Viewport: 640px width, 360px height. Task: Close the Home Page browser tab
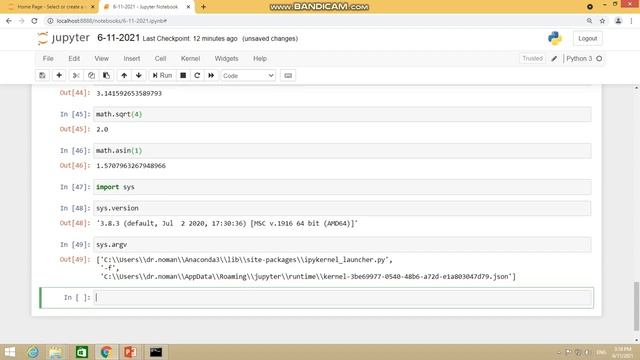pyautogui.click(x=93, y=7)
